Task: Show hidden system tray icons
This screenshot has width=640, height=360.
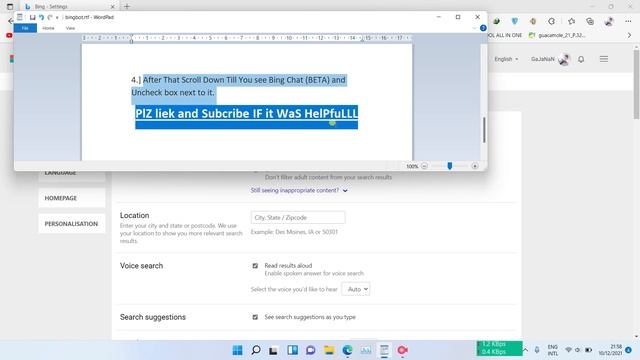Action: pyautogui.click(x=525, y=350)
